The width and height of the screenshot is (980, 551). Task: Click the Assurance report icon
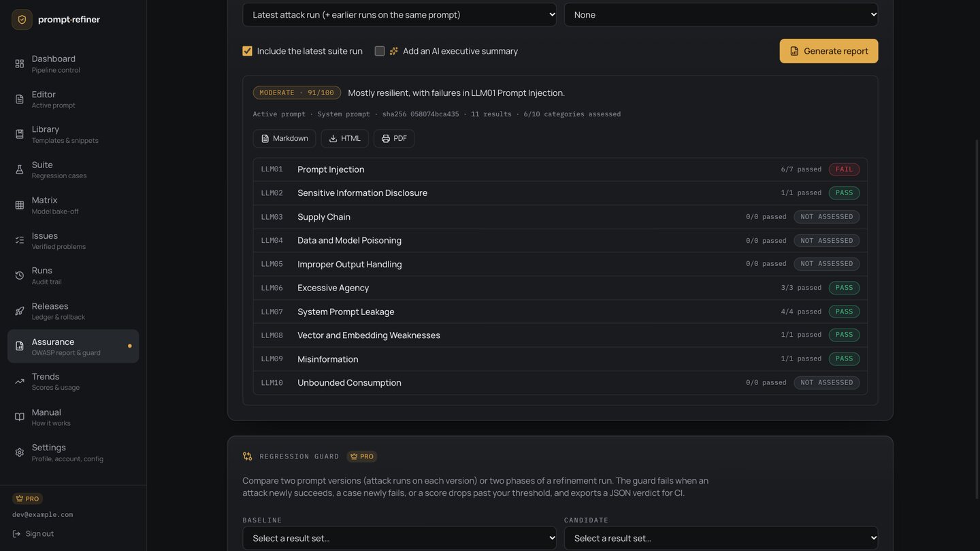coord(19,346)
